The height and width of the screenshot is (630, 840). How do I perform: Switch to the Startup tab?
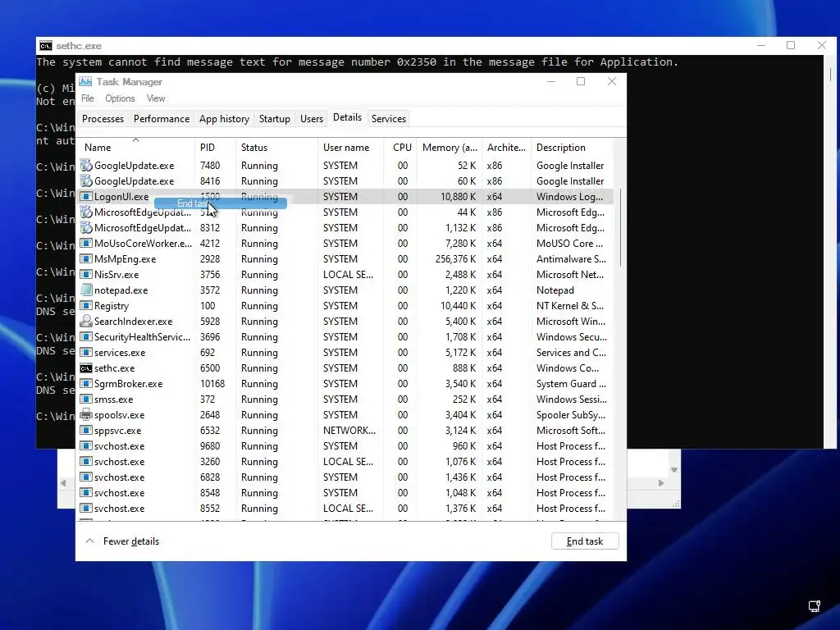[x=274, y=119]
